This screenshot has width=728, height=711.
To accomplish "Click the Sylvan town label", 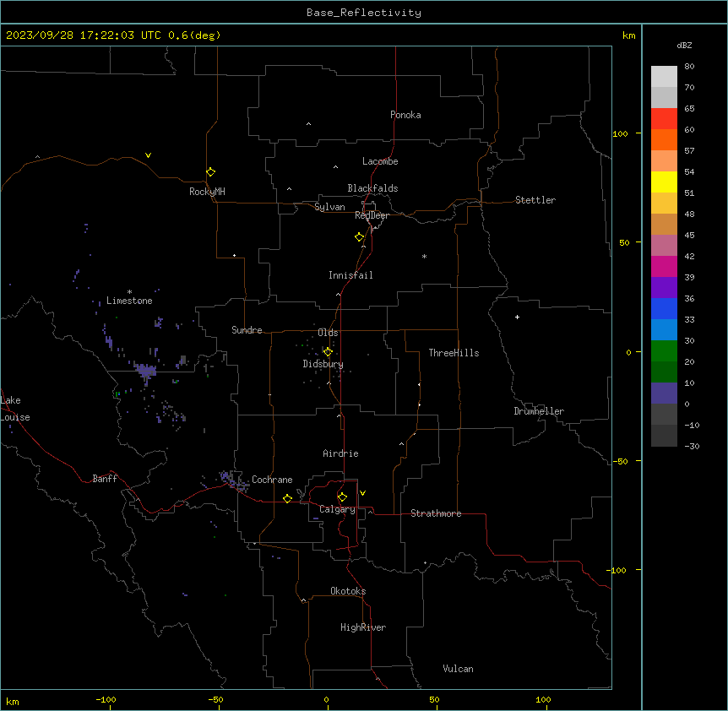I will point(329,207).
